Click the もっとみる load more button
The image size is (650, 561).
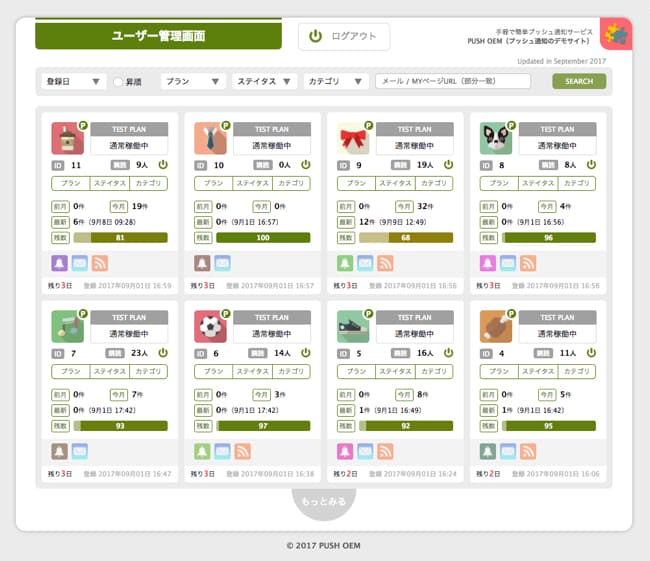(x=324, y=502)
